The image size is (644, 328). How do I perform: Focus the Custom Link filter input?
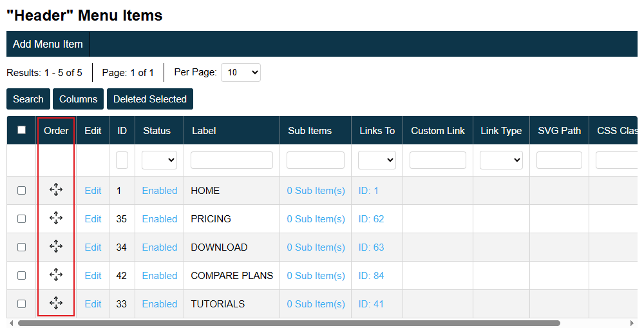coord(438,160)
